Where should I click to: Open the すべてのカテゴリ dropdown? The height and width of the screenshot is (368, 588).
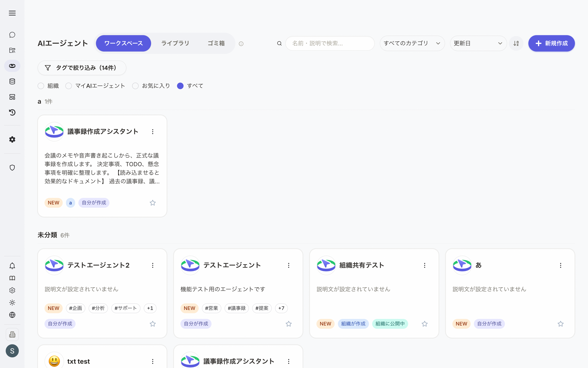(412, 43)
